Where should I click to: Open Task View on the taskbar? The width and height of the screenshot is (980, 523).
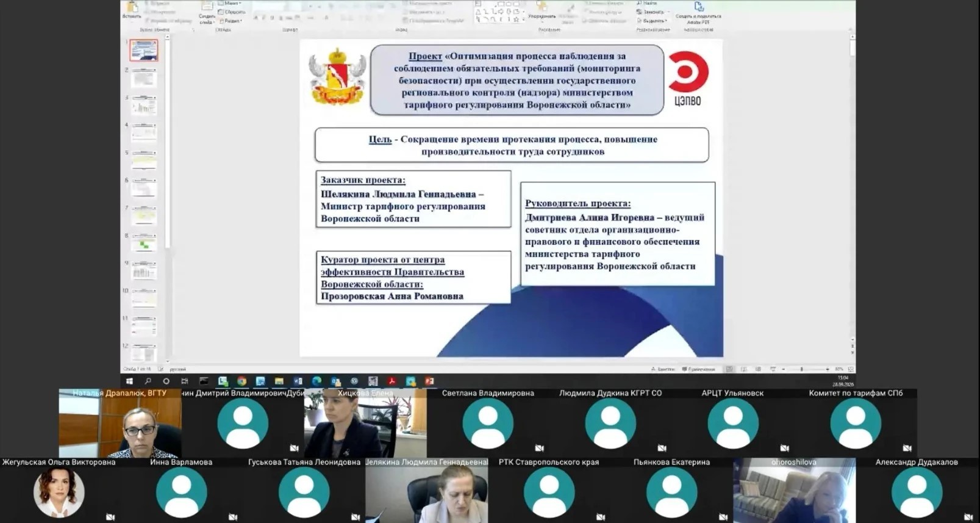coord(185,381)
